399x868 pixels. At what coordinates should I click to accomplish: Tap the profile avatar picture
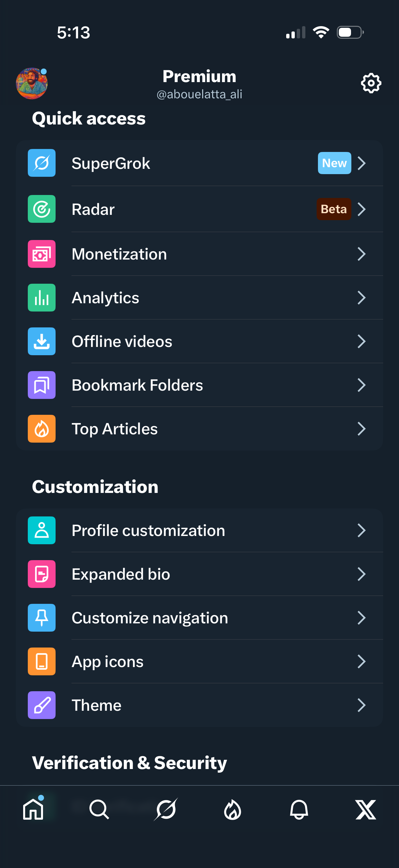click(x=32, y=83)
